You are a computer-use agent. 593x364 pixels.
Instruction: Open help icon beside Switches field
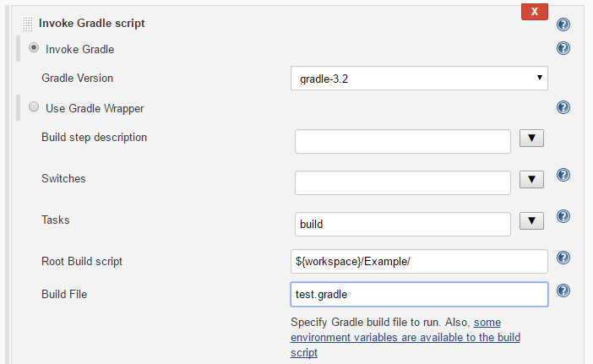pos(563,176)
